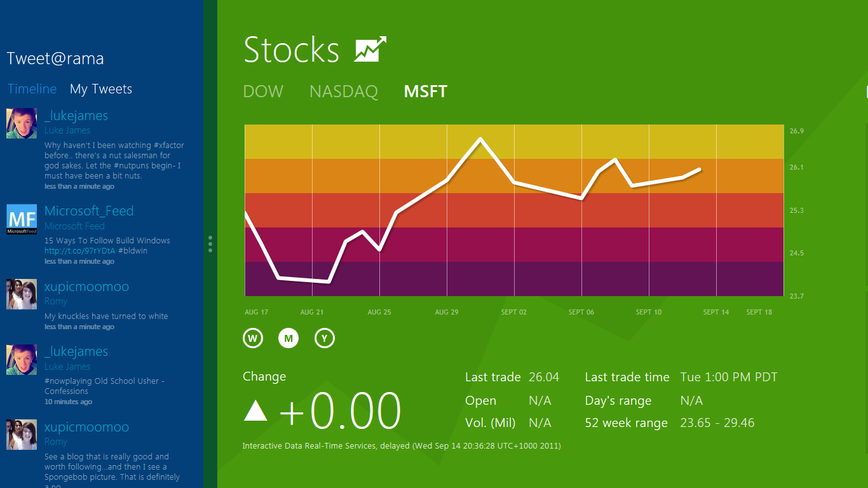The height and width of the screenshot is (488, 868).
Task: Select the MSFT stock tab
Action: tap(426, 91)
